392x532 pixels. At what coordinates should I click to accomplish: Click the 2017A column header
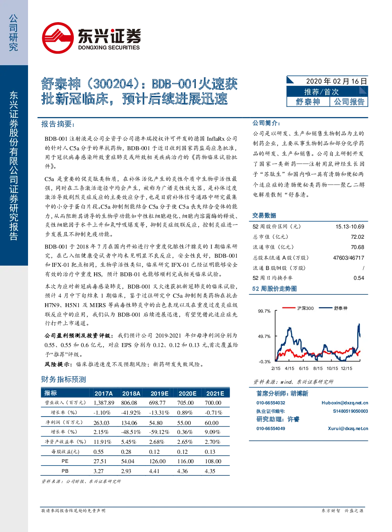click(104, 394)
